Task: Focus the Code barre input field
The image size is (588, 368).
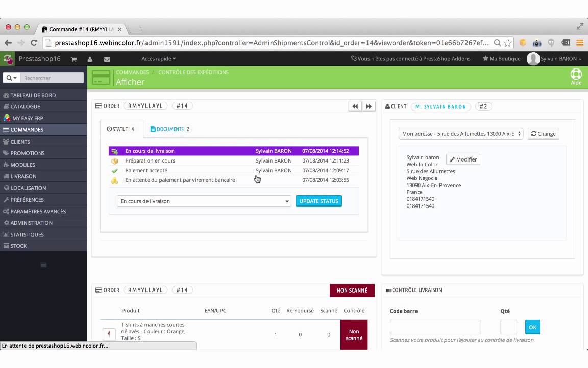Action: click(435, 327)
